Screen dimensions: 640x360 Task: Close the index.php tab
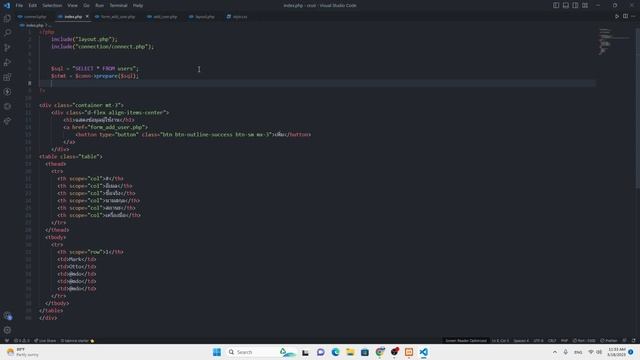coord(87,17)
